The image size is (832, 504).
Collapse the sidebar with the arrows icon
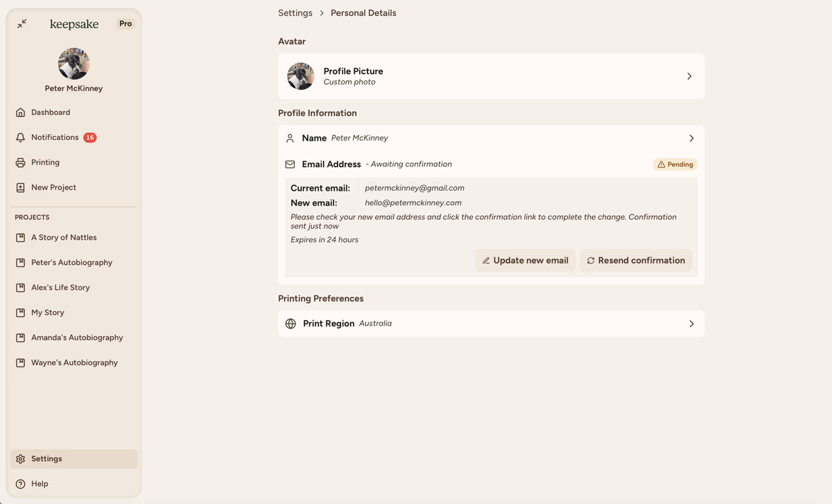22,24
